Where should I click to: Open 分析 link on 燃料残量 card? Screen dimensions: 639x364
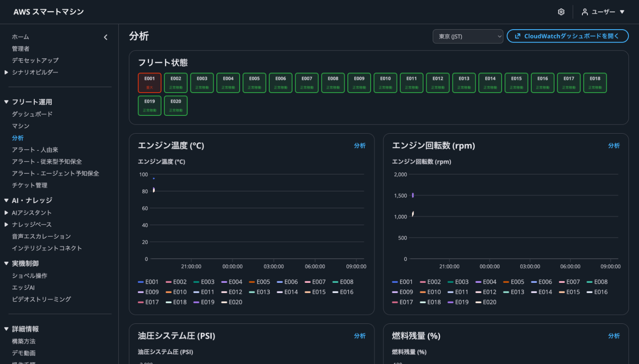(614, 336)
